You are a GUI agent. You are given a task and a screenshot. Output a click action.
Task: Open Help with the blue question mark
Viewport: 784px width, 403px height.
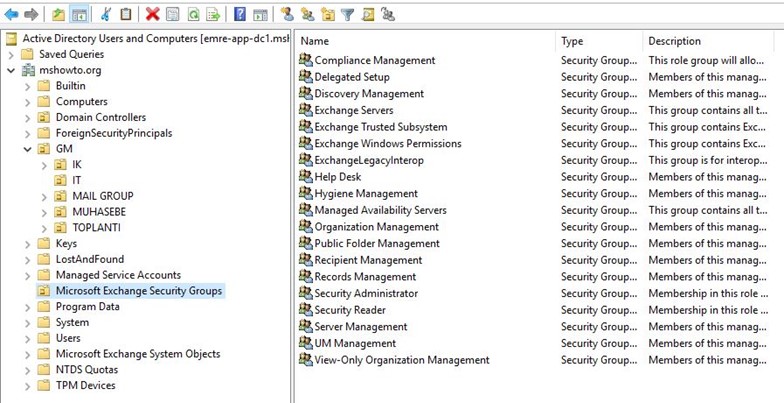pyautogui.click(x=240, y=14)
